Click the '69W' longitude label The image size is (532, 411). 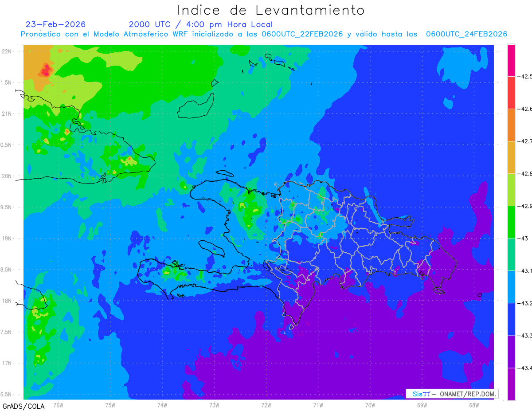click(x=422, y=405)
